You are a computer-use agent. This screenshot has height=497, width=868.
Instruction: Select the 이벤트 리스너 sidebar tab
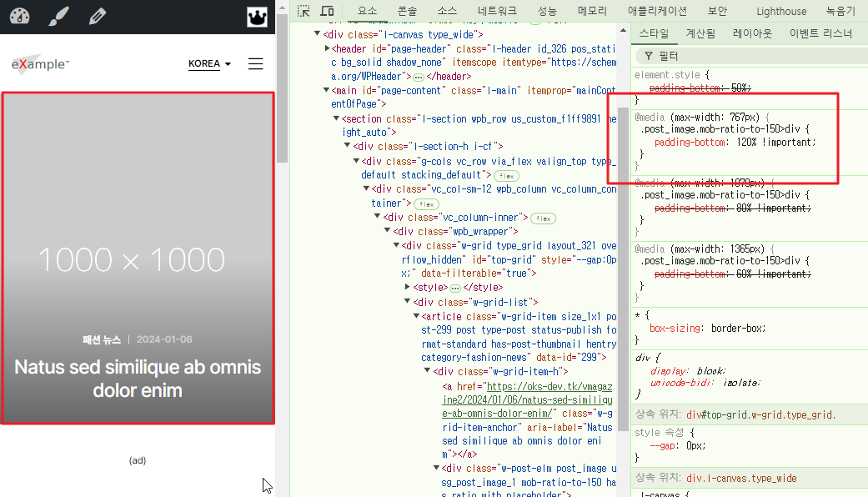[820, 33]
